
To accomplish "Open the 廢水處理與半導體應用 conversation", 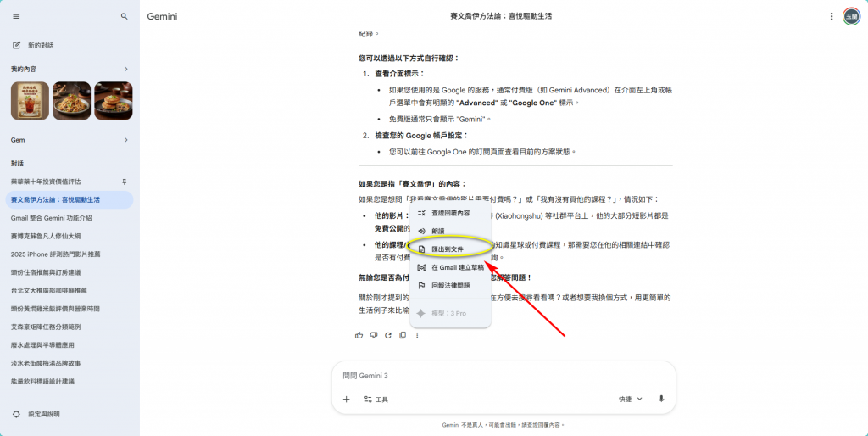I will (x=70, y=345).
